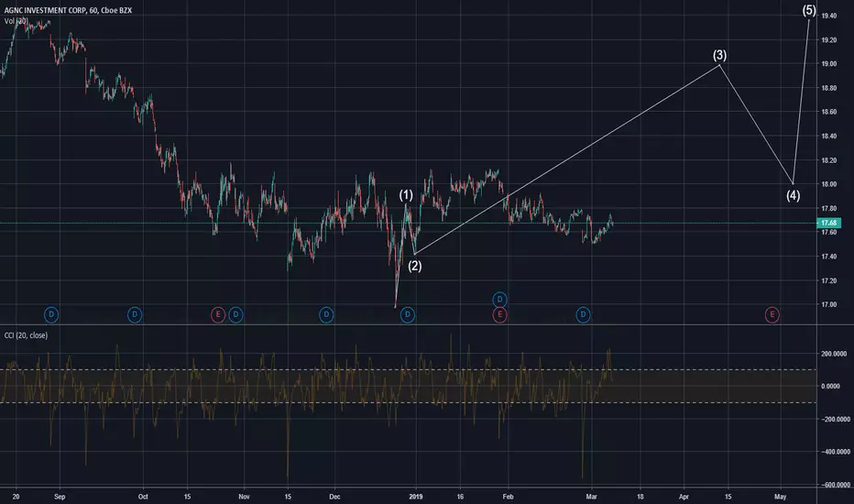Click the 18.20 price axis label
Viewport: 854px width, 504px height.
coord(829,160)
